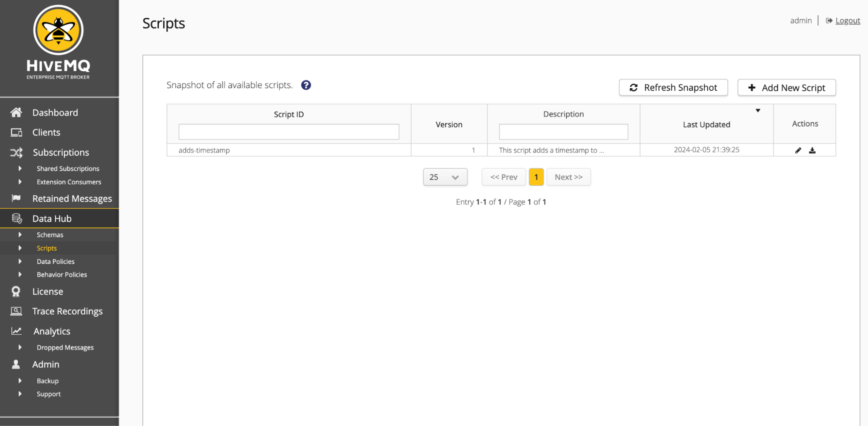
Task: Open the page size dropdown showing 25
Action: [x=445, y=177]
